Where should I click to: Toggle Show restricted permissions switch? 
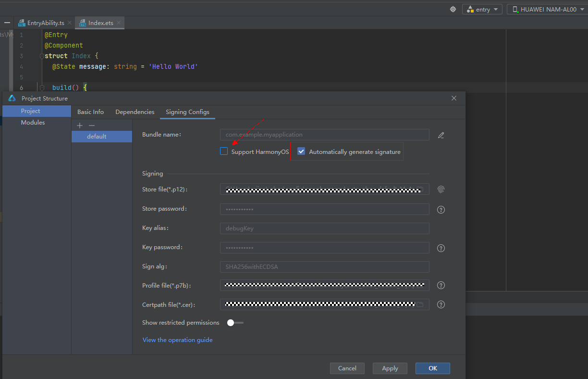[x=235, y=323]
